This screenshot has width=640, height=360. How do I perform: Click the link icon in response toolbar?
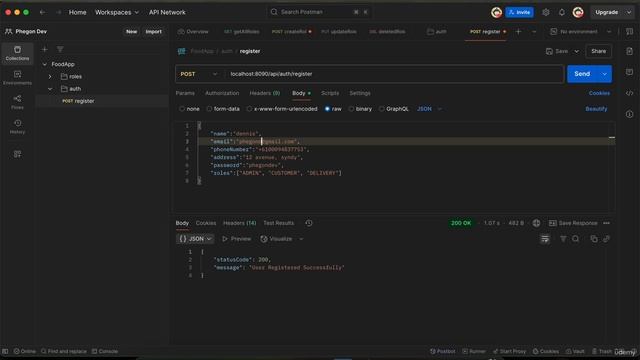tap(606, 239)
